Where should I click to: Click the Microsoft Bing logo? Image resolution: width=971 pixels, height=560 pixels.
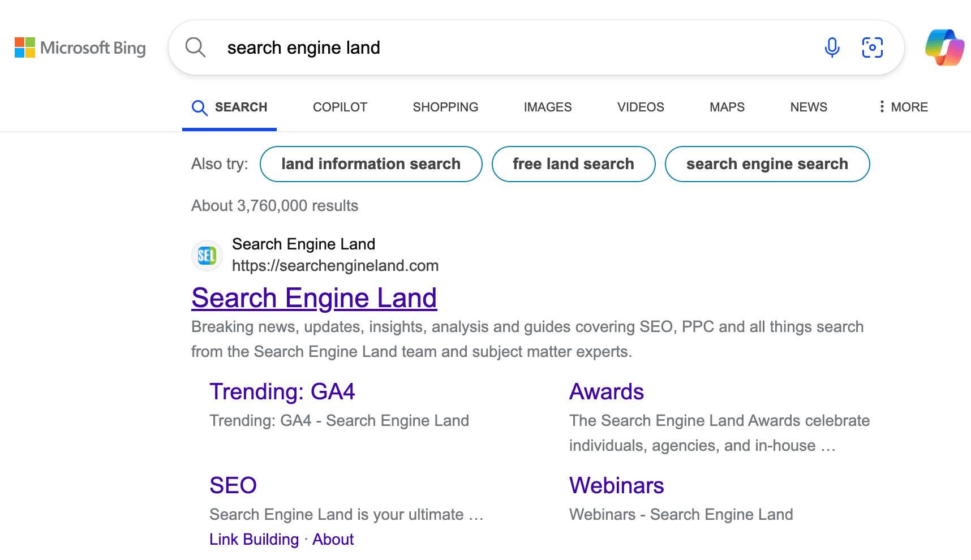80,48
